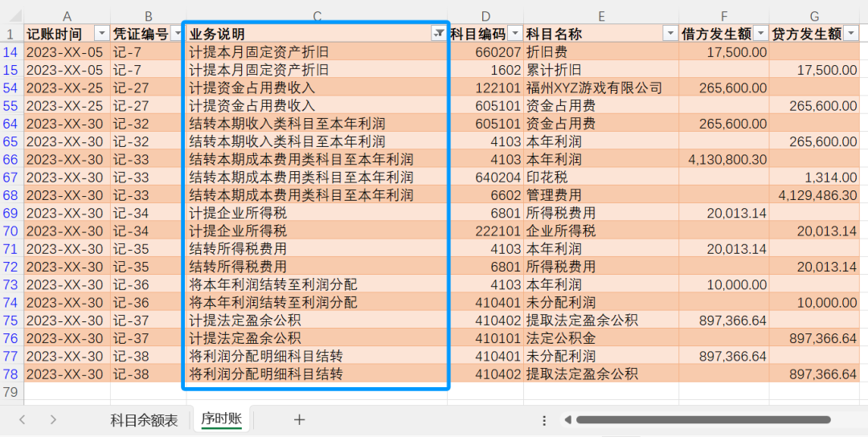Screen dimensions: 868x437
Task: Click cell 印花税
Action: click(601, 178)
